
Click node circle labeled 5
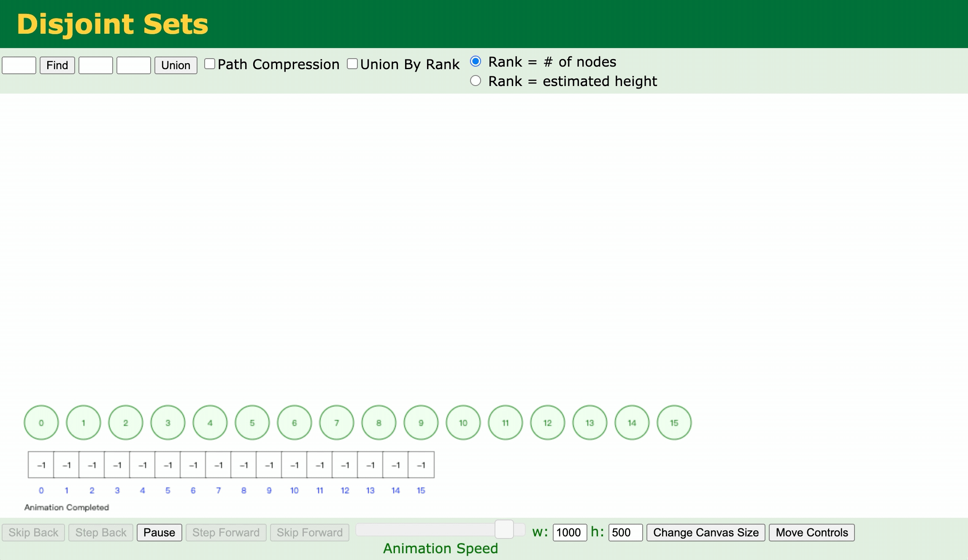click(252, 423)
